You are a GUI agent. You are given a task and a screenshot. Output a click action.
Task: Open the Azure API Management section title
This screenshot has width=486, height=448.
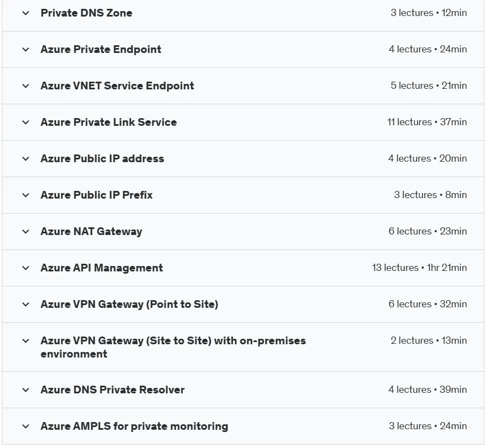point(102,268)
